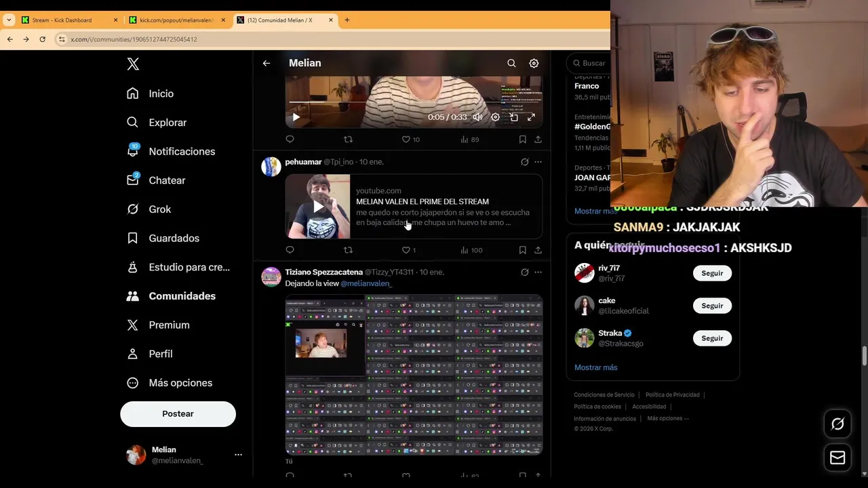Open community settings gear icon
This screenshot has width=868, height=488.
pos(534,63)
